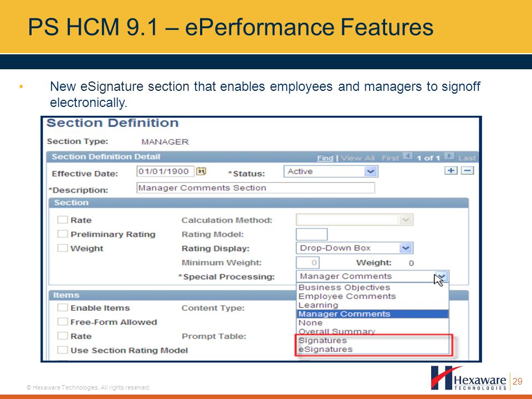Choose the eSignatures option
This screenshot has width=532, height=399.
[x=325, y=349]
